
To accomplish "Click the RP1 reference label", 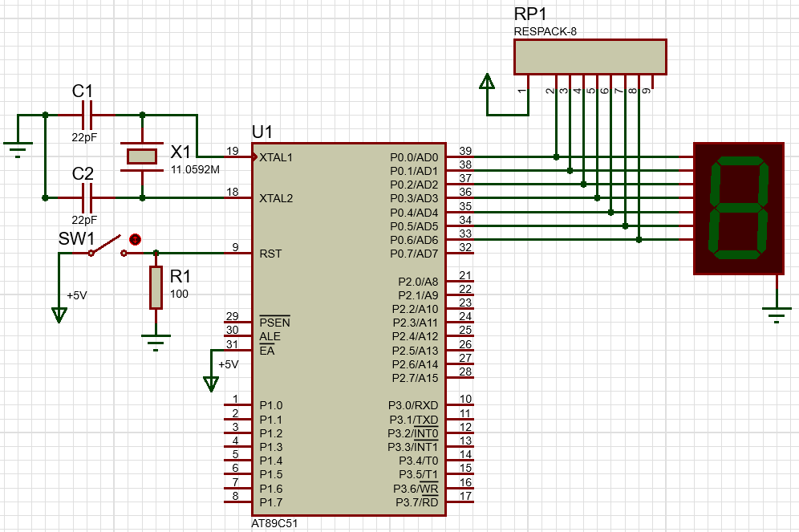I will (530, 14).
